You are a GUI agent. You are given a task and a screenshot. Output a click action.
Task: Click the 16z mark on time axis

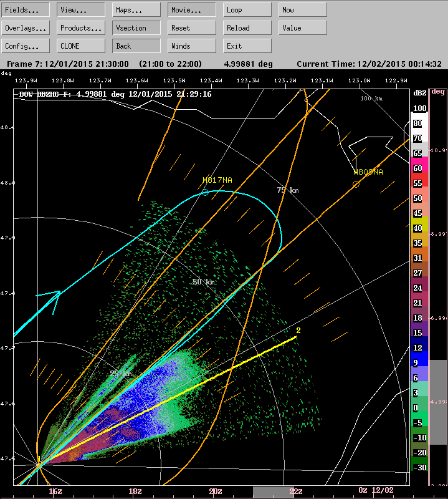tap(55, 491)
